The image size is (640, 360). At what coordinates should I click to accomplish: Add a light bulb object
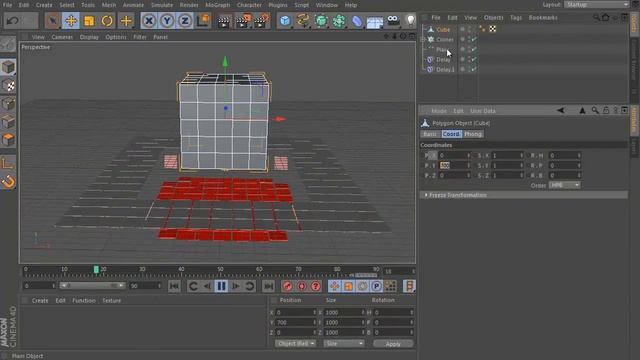click(x=410, y=20)
